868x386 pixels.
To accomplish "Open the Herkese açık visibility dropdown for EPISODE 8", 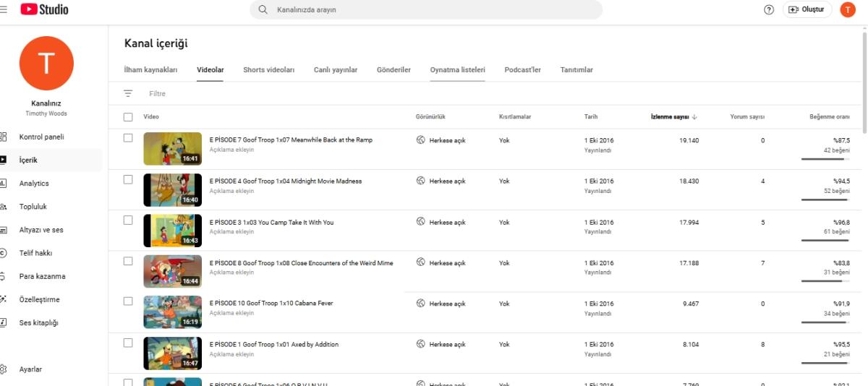I will [x=447, y=263].
